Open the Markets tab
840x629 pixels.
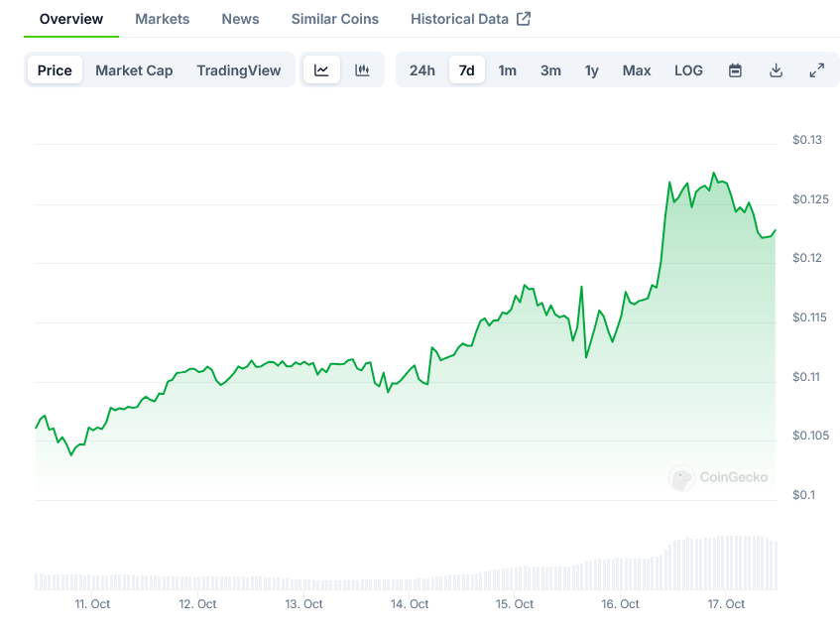163,19
